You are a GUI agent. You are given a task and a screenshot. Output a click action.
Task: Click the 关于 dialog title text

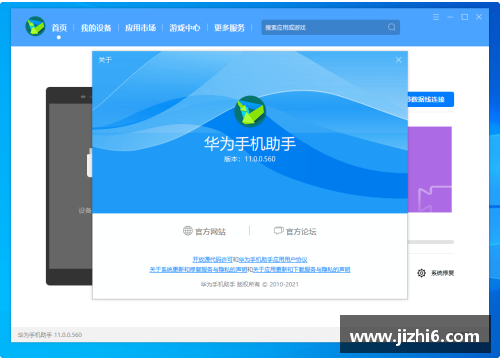(105, 60)
